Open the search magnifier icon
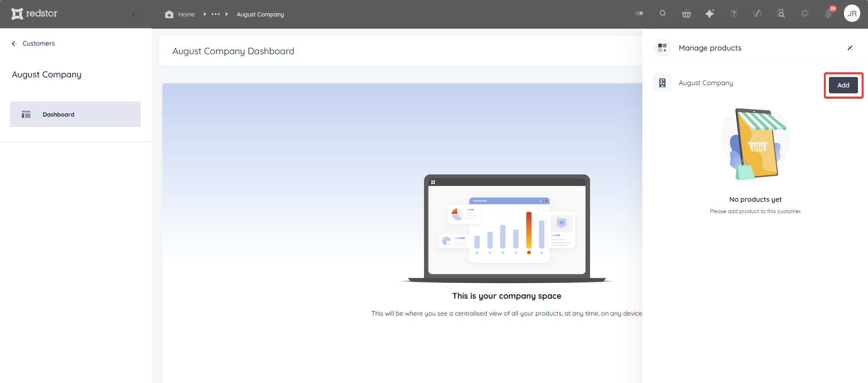Viewport: 868px width, 383px height. point(663,13)
